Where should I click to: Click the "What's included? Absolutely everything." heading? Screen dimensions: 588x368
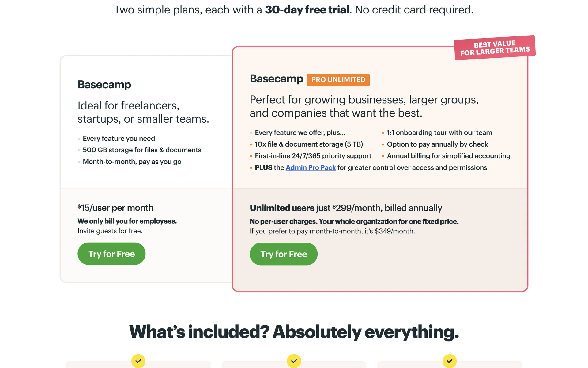(294, 332)
